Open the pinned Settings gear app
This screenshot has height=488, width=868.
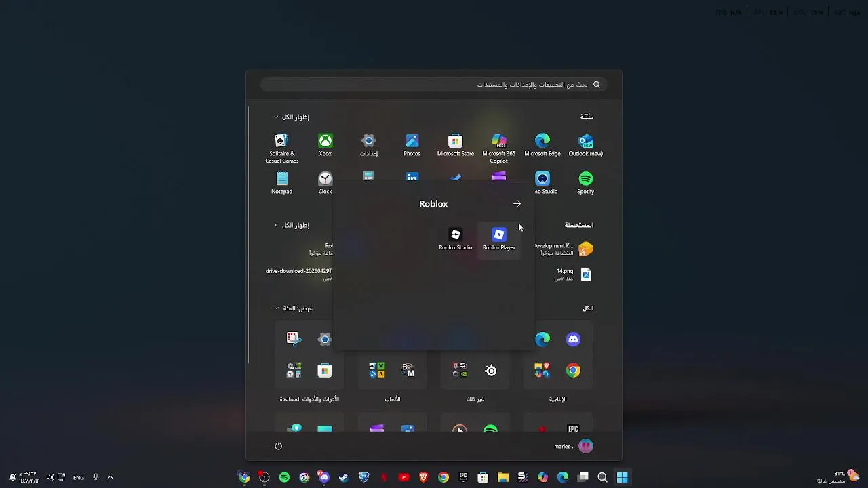[369, 144]
